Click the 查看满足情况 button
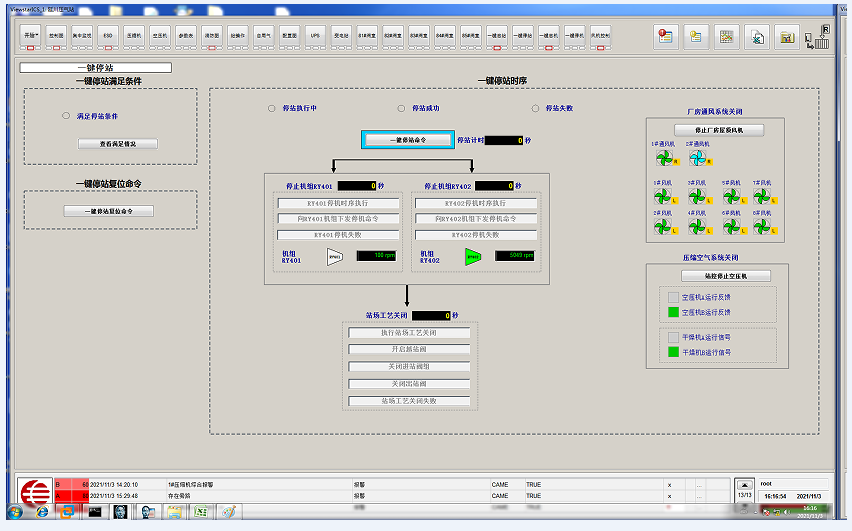The height and width of the screenshot is (531, 852). pyautogui.click(x=117, y=144)
